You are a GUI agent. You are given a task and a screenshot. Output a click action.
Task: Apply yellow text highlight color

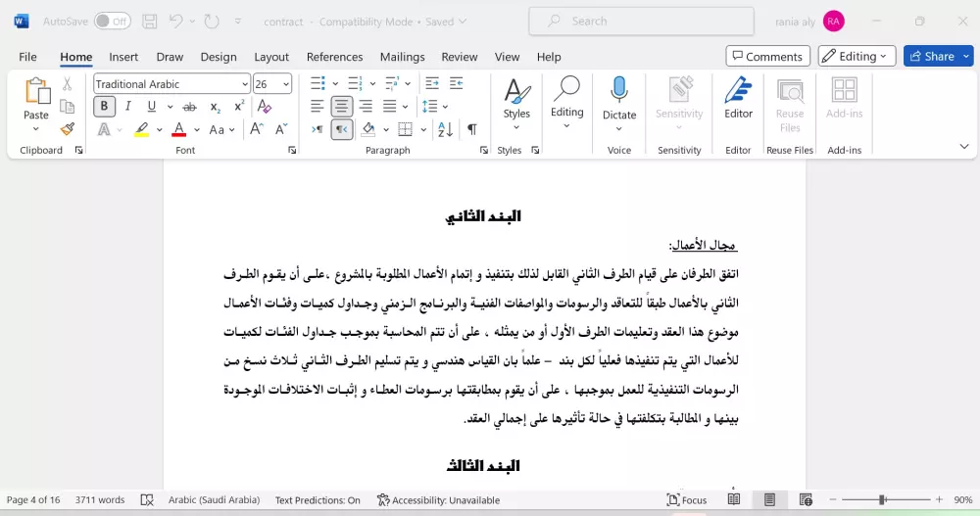coord(142,129)
